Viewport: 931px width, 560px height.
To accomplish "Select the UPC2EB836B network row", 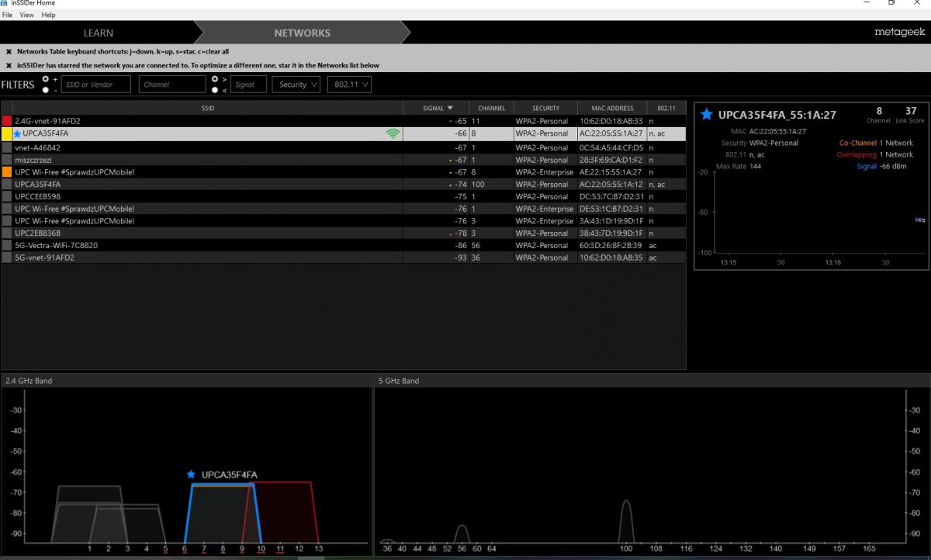I will coord(344,233).
